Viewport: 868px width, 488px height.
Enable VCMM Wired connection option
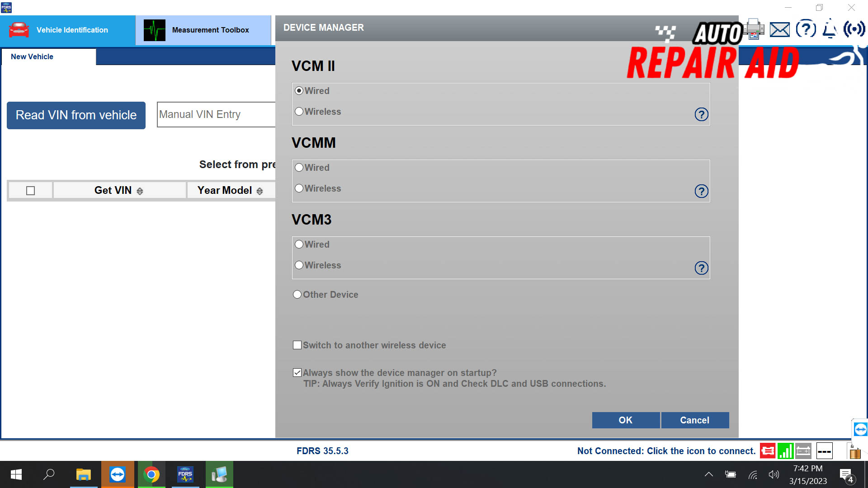pyautogui.click(x=299, y=168)
